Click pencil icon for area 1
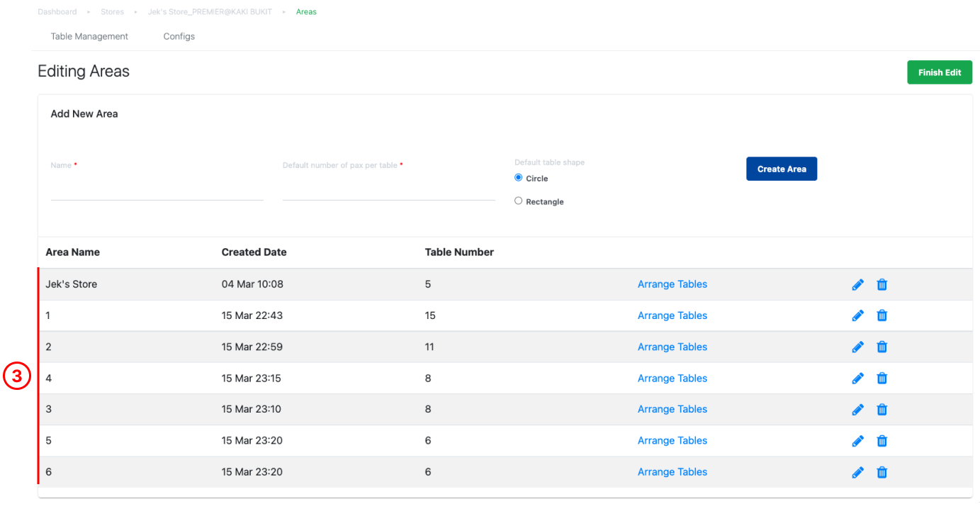The height and width of the screenshot is (509, 980). pos(857,315)
